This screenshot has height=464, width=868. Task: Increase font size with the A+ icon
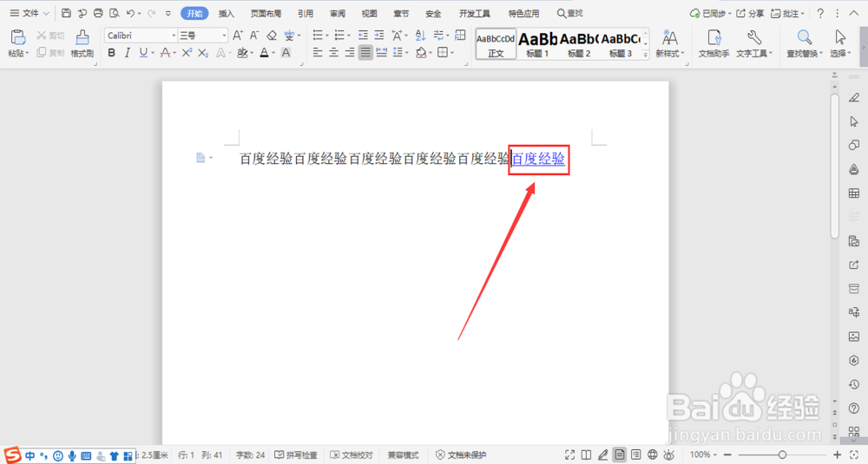coord(238,36)
